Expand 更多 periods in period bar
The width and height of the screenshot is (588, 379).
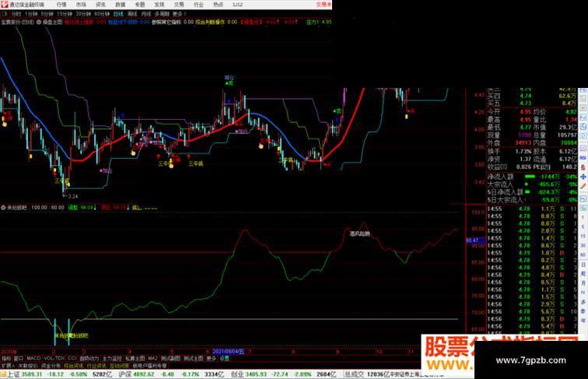(x=179, y=14)
